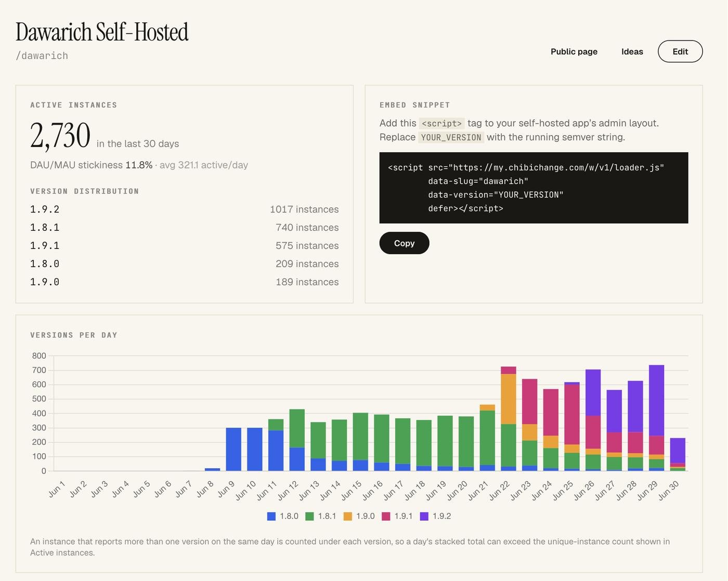This screenshot has height=581, width=728.
Task: Toggle the 1.9.0 orange legend item
Action: 359,516
